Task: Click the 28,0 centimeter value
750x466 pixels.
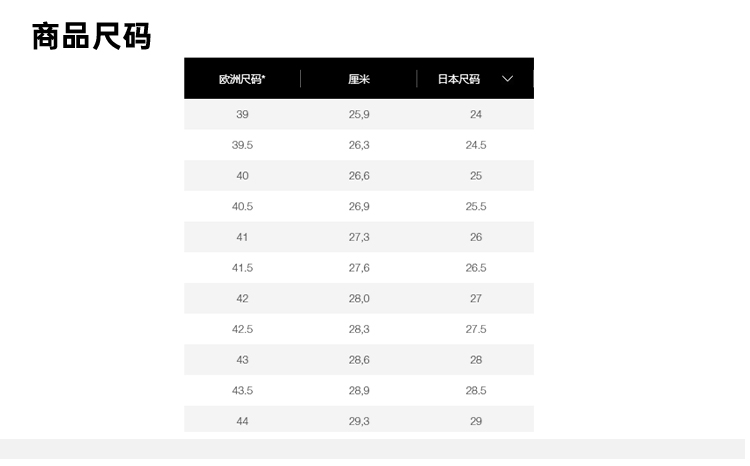Action: tap(359, 298)
